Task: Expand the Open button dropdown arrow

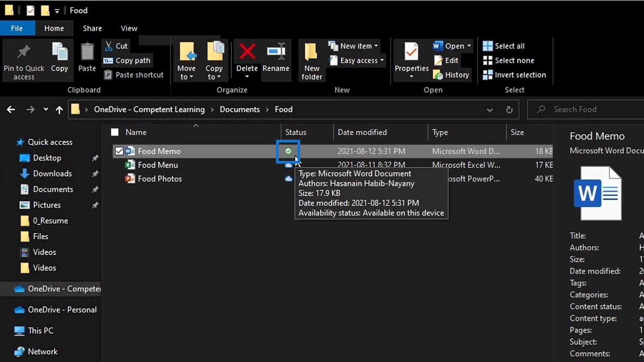Action: click(469, 46)
